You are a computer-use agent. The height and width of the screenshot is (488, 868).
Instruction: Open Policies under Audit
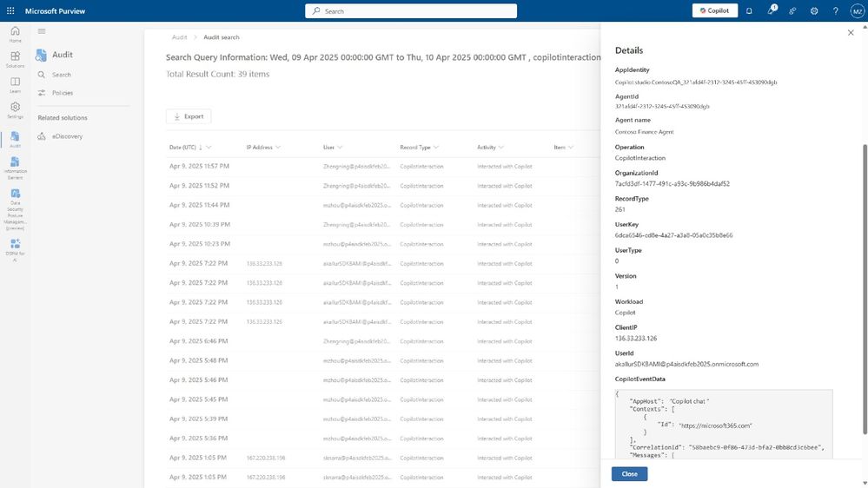click(63, 93)
